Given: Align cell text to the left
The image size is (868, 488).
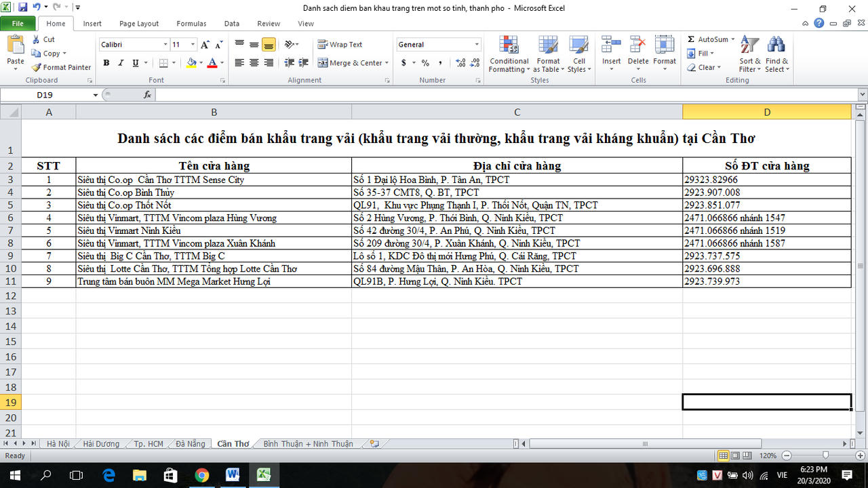Looking at the screenshot, I should 239,63.
